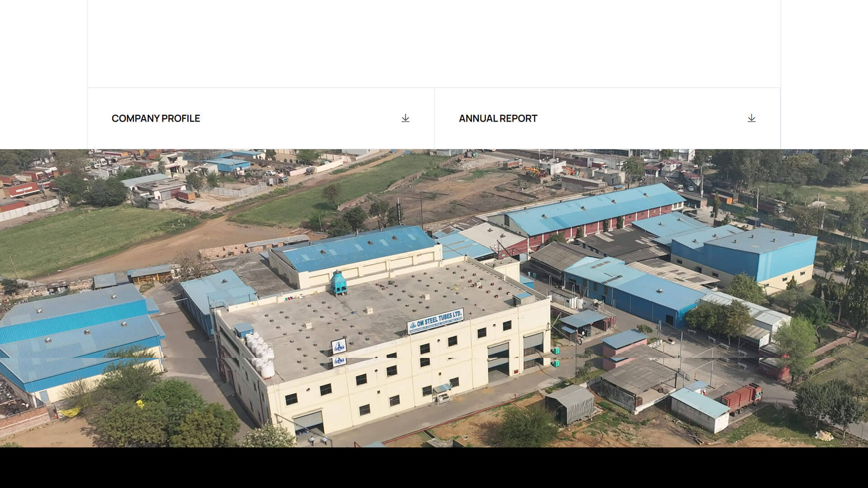Click the upper square logo sign on building wall

[x=339, y=346]
